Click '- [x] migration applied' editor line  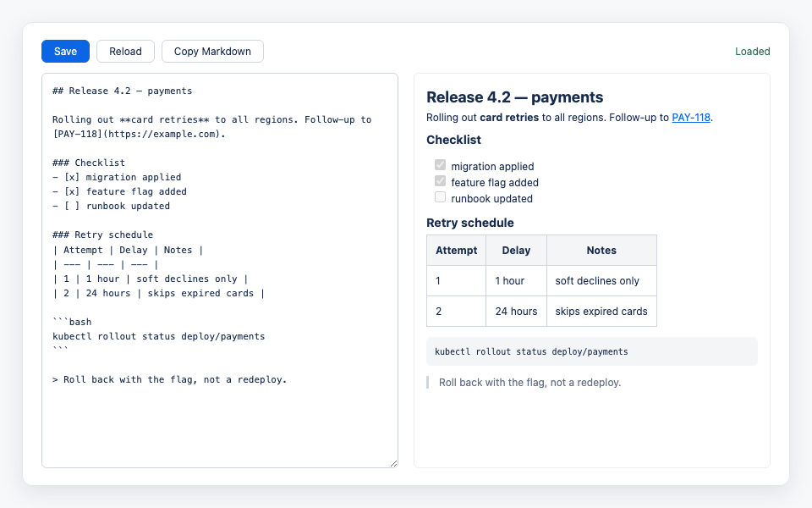[x=117, y=177]
